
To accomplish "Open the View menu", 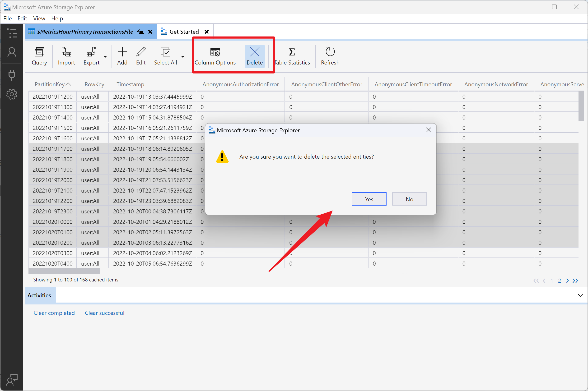I will coord(39,18).
